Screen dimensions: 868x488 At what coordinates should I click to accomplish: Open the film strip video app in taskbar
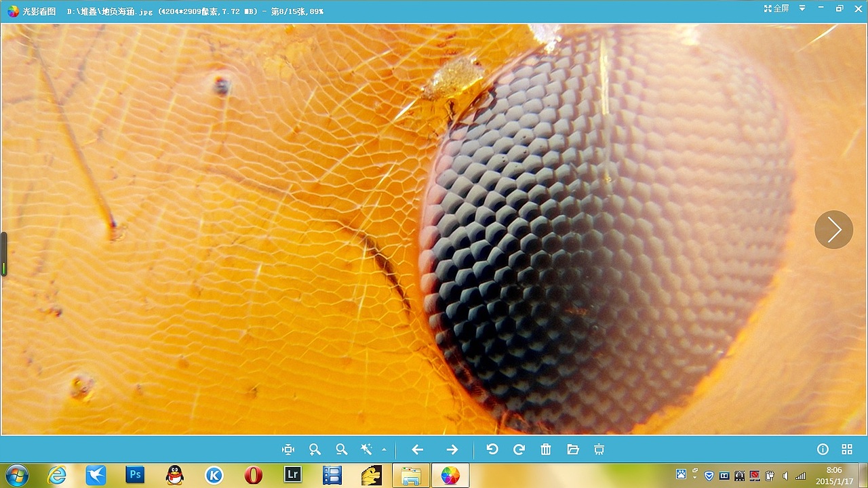[x=332, y=475]
